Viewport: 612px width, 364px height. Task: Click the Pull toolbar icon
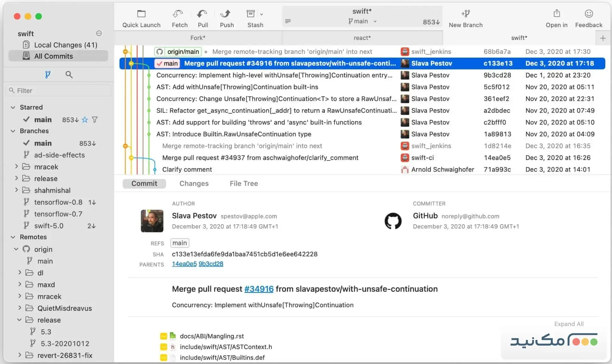pos(202,14)
